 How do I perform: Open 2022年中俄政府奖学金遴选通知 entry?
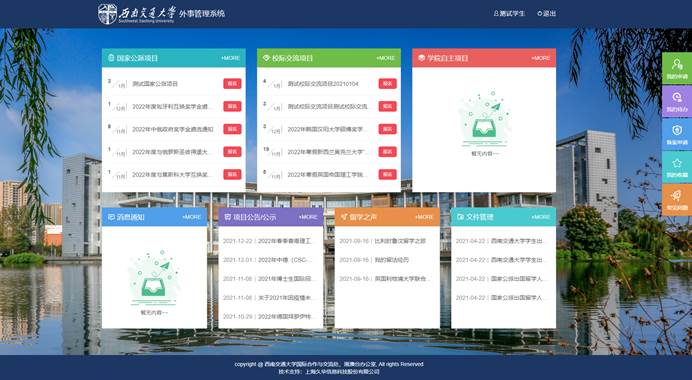(173, 129)
